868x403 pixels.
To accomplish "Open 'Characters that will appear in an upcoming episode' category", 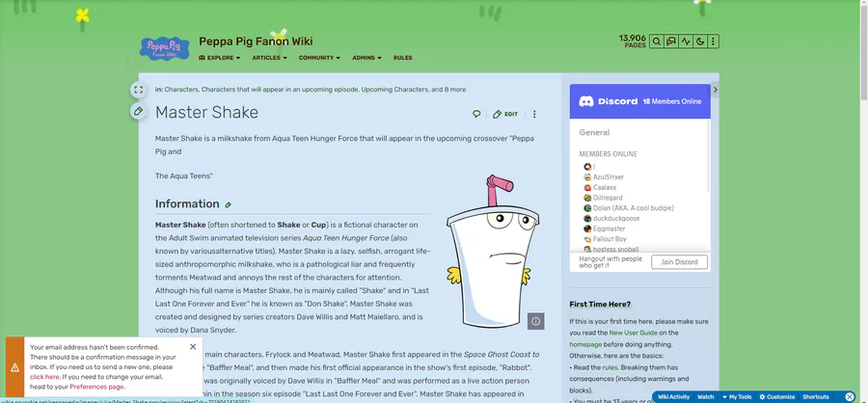I will [x=280, y=89].
